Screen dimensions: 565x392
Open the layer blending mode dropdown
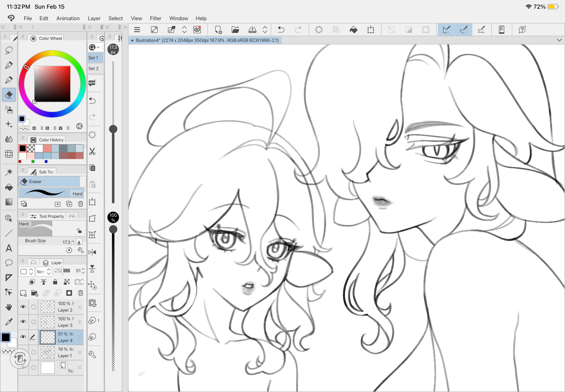pyautogui.click(x=44, y=271)
